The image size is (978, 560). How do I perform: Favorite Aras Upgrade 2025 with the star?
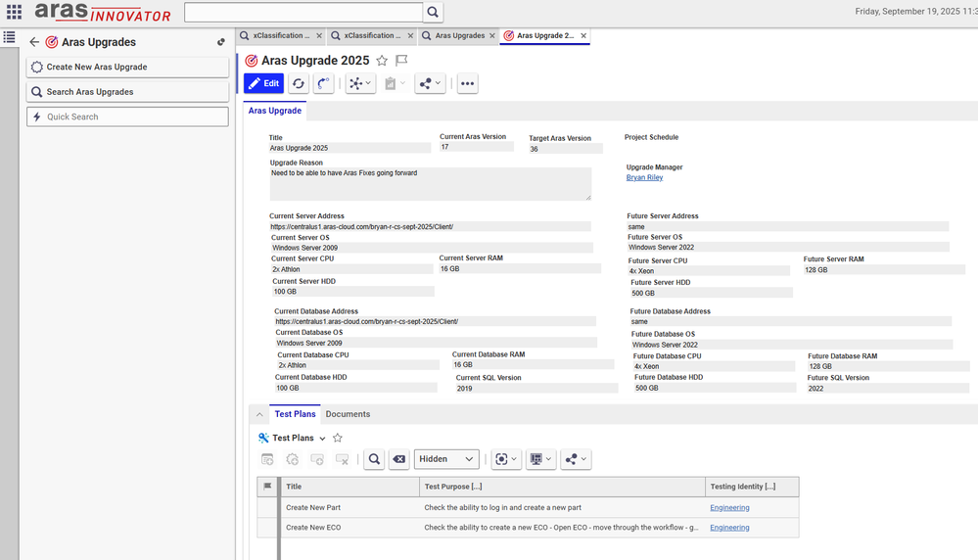382,61
